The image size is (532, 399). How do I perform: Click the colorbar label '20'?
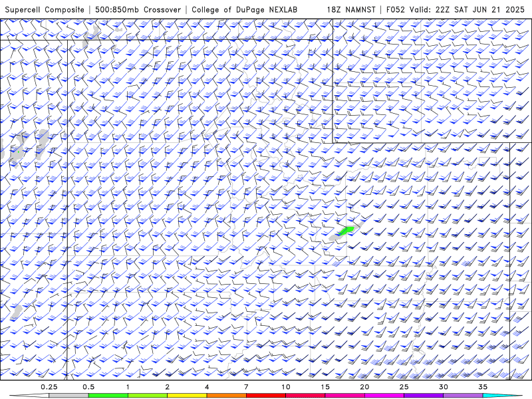364,387
